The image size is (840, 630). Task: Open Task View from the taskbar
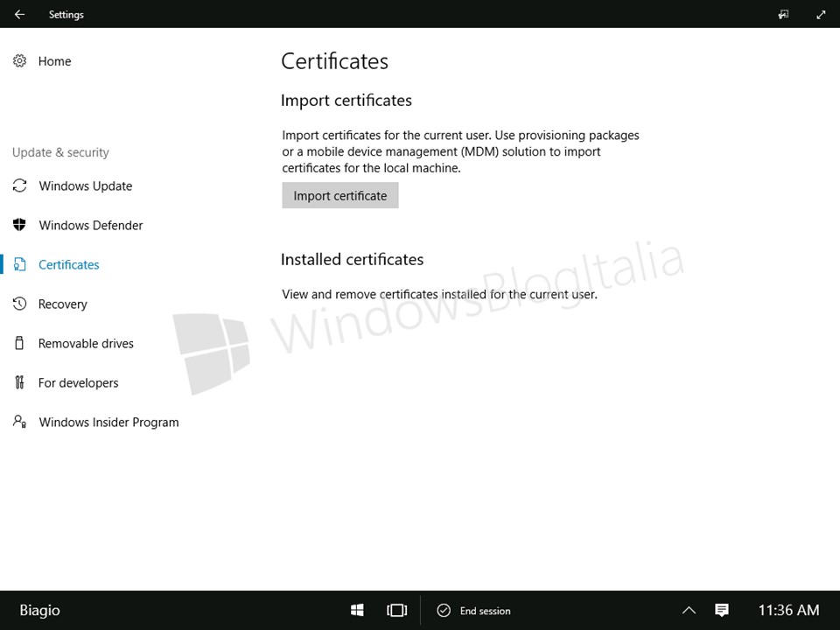click(397, 610)
